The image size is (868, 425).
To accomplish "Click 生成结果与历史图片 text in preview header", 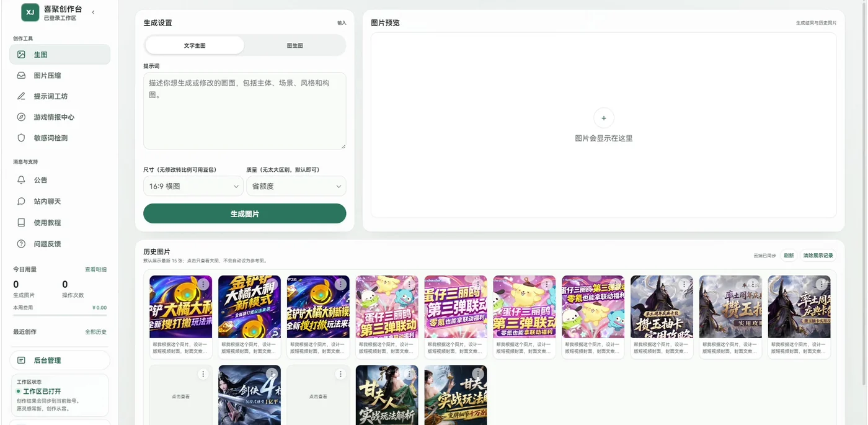I will tap(816, 23).
